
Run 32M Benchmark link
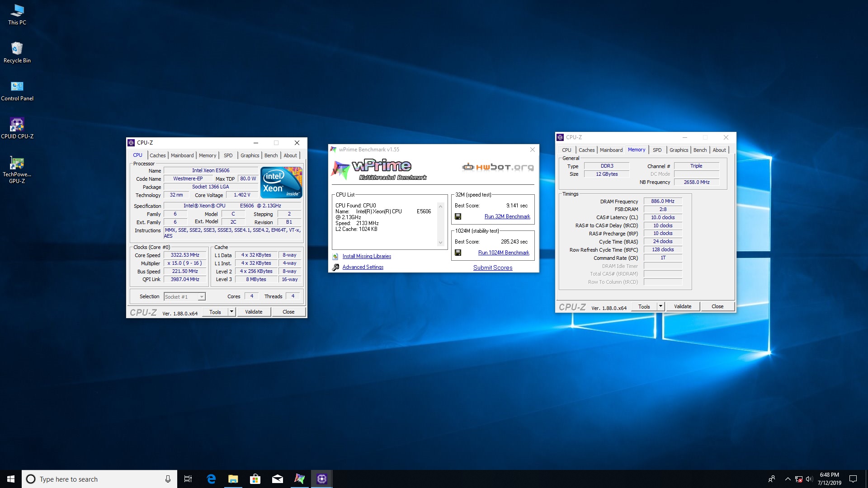pyautogui.click(x=507, y=216)
